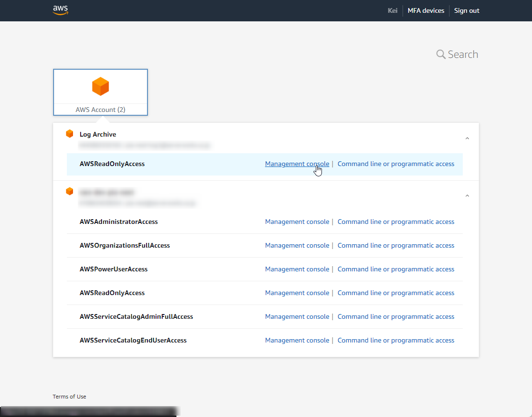Screen dimensions: 532x417
Task: Click the Search field text
Action: (x=463, y=55)
